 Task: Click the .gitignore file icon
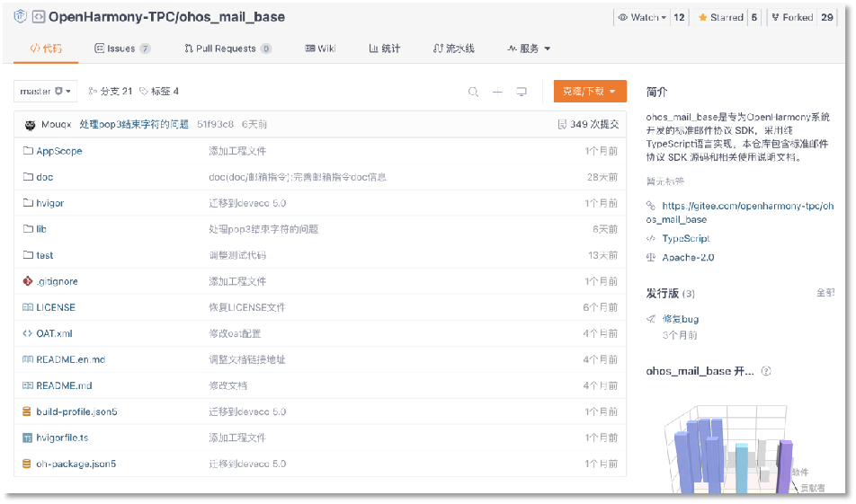tap(28, 281)
